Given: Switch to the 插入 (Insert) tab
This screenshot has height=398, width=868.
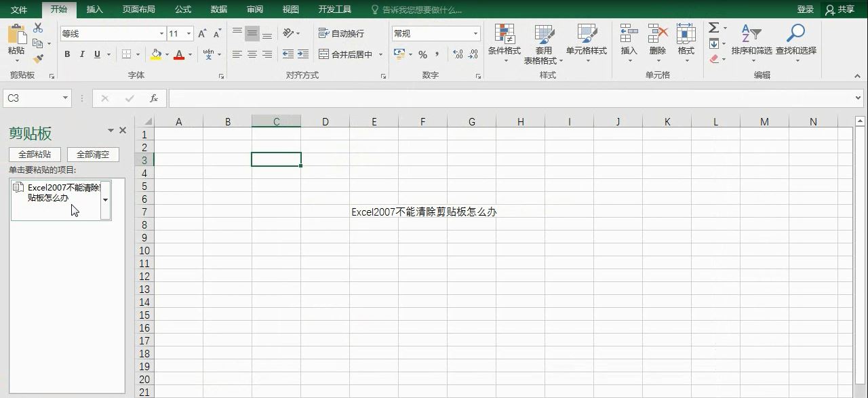Looking at the screenshot, I should [95, 9].
